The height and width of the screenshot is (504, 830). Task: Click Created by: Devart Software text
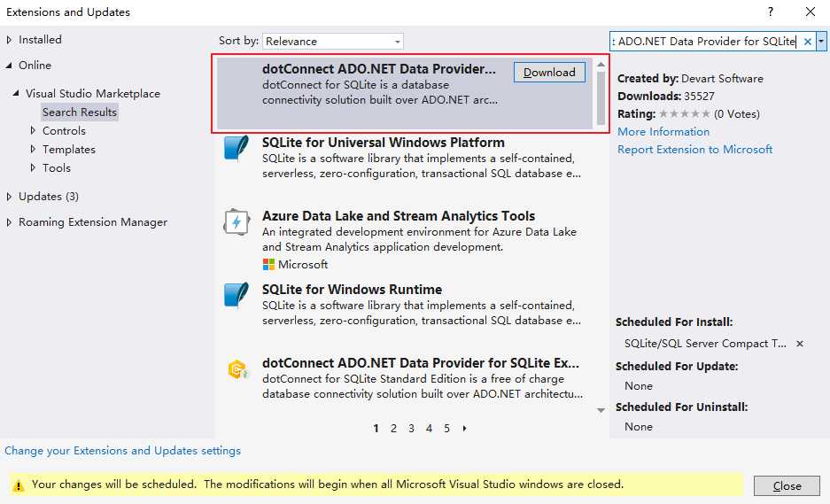tap(690, 79)
